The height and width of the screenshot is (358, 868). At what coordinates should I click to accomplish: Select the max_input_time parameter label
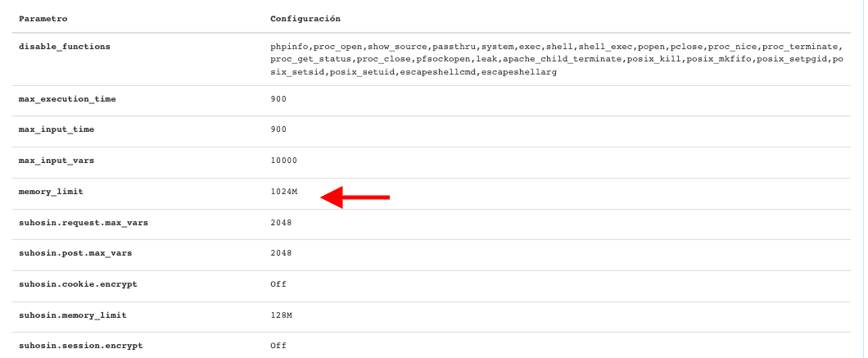(57, 129)
